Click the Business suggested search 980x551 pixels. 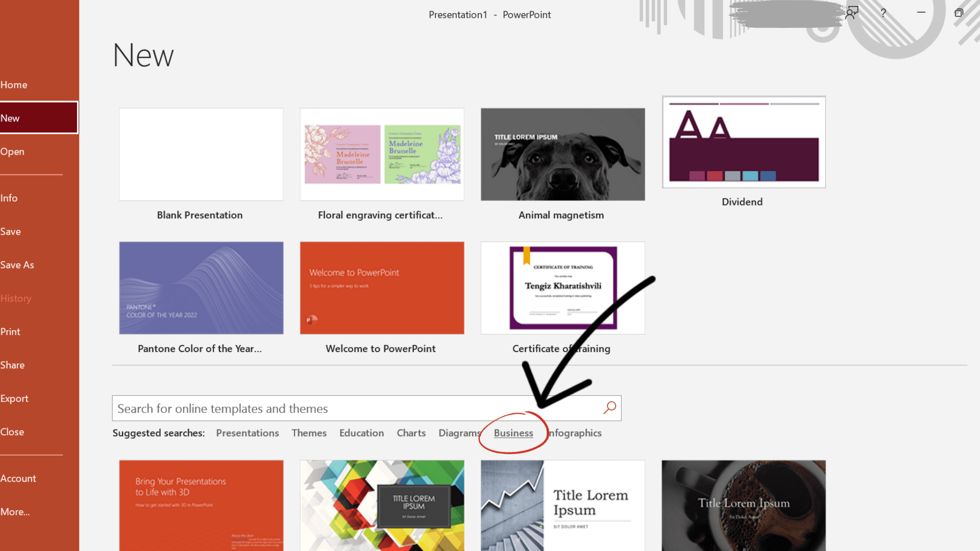pos(513,433)
